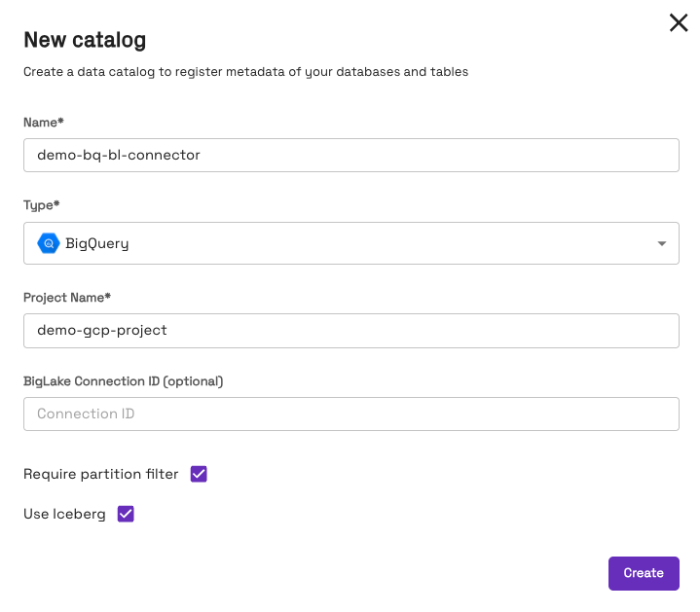Click the "New catalog" heading
Image resolution: width=700 pixels, height=612 pixels.
pyautogui.click(x=85, y=40)
